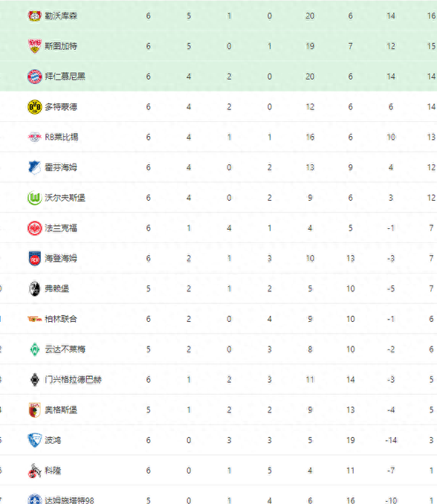The image size is (437, 504).
Task: Click the Hoffenheim blue crest
Action: 34,167
